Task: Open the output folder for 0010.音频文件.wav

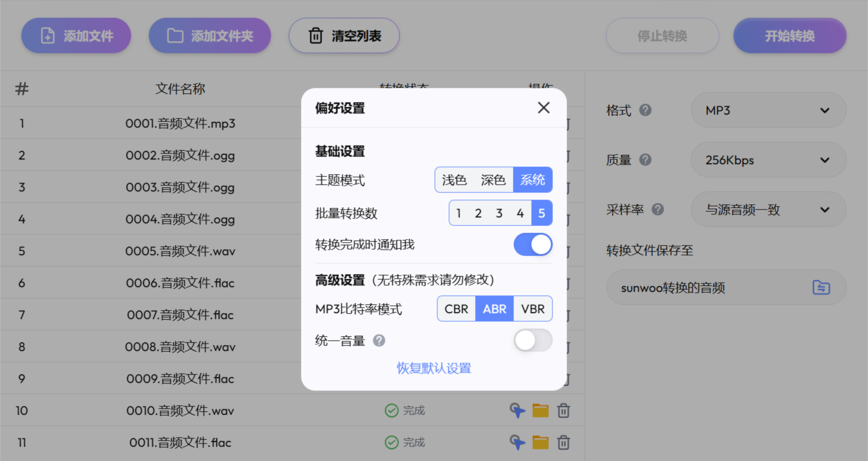Action: click(x=540, y=410)
